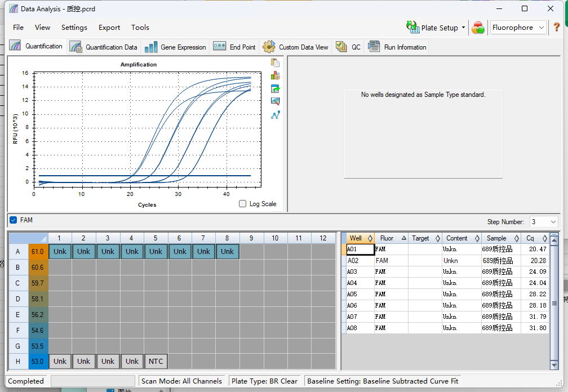This screenshot has height=392, width=568.
Task: Open the Plate Setup icon
Action: pyautogui.click(x=412, y=27)
